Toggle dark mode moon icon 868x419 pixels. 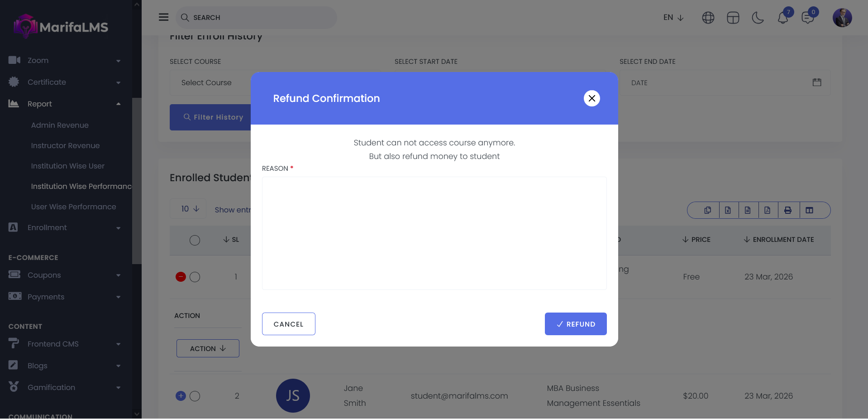[758, 18]
